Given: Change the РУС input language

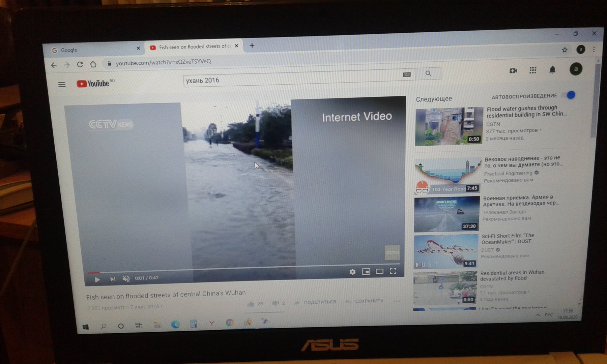Looking at the screenshot, I should click(548, 314).
